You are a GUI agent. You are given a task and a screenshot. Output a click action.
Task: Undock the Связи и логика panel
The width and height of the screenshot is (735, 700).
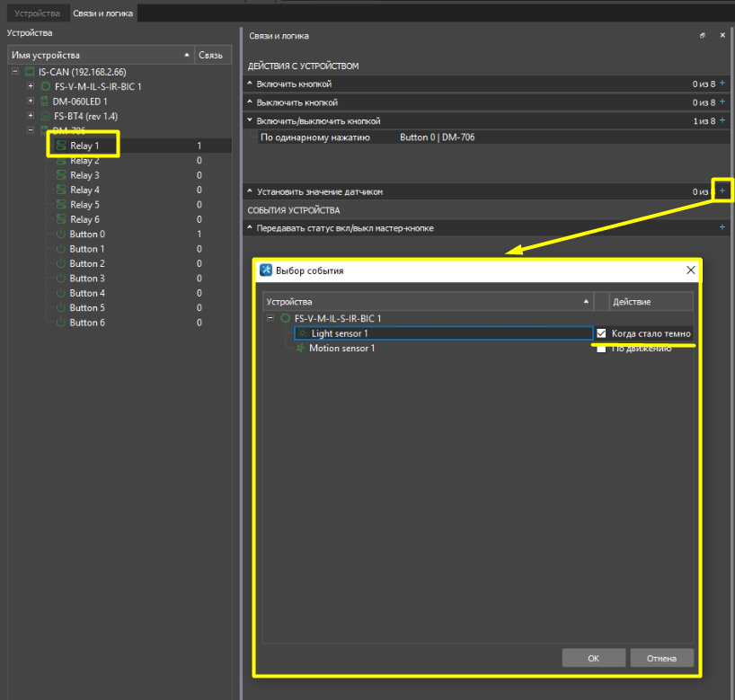click(x=703, y=36)
